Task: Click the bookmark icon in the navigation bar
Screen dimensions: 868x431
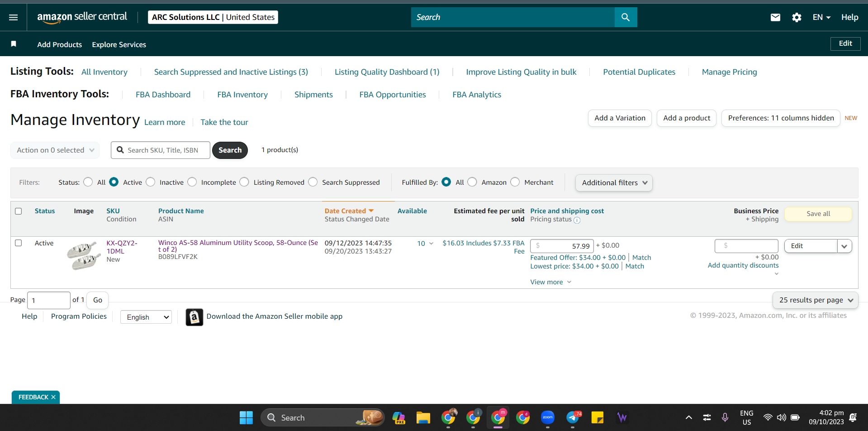Action: pyautogui.click(x=14, y=44)
